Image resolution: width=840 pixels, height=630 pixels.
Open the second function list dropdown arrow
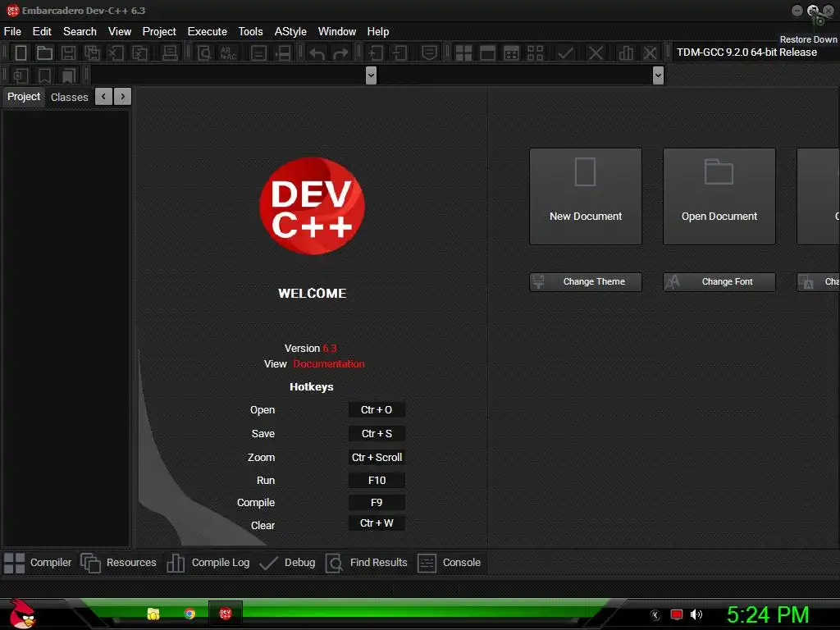tap(659, 75)
